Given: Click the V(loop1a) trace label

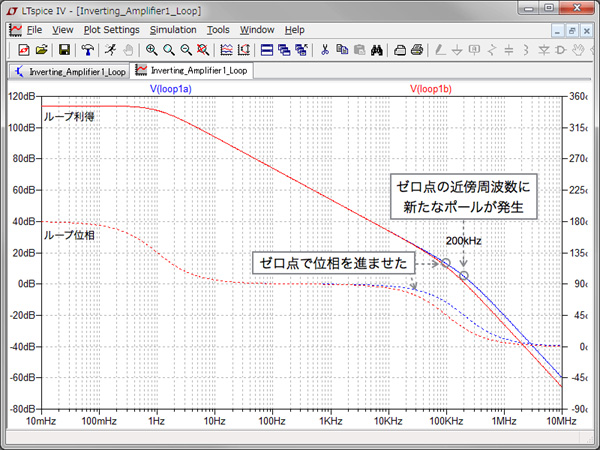Looking at the screenshot, I should (x=171, y=90).
